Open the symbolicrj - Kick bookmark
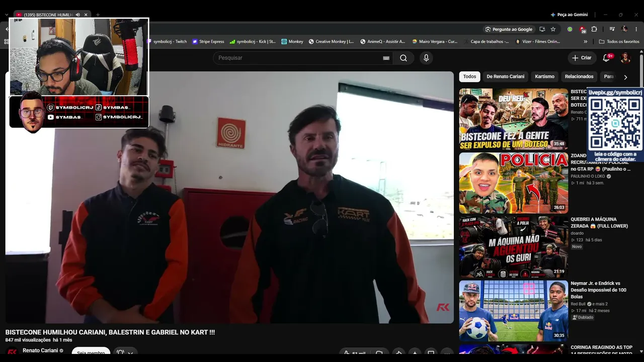The image size is (644, 362). [253, 42]
